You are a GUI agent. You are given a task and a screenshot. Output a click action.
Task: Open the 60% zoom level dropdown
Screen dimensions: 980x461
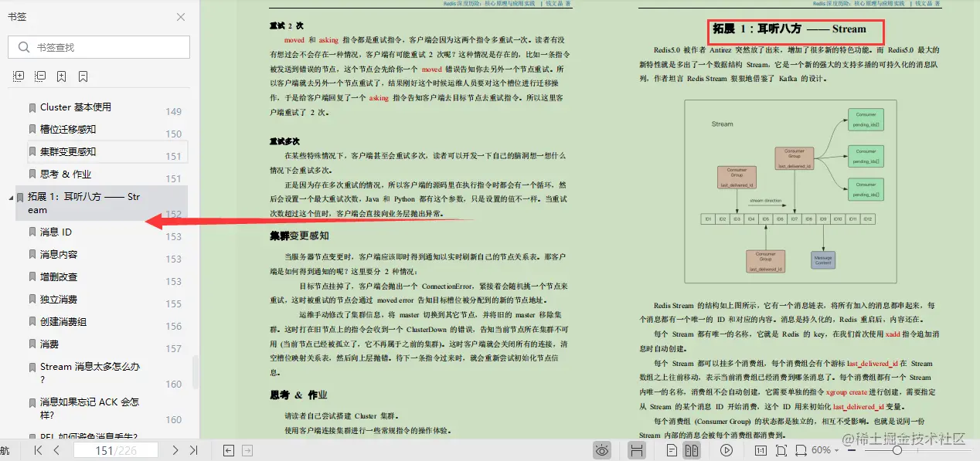(825, 450)
